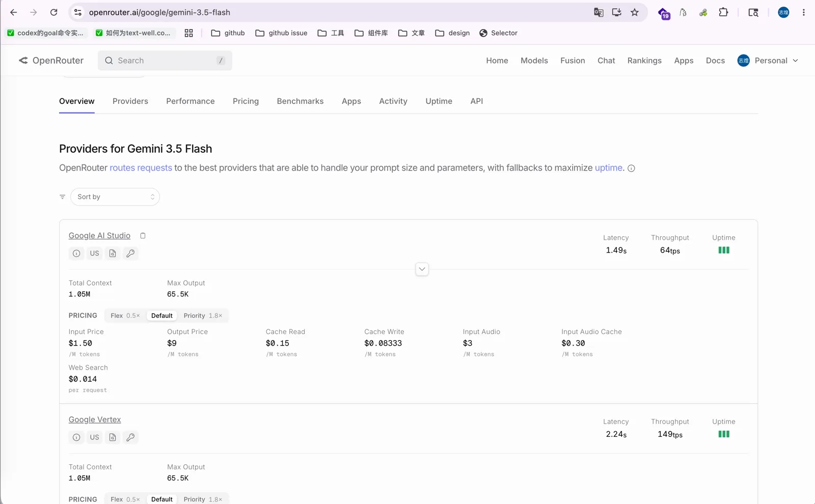Switch to the API tab
The width and height of the screenshot is (815, 504).
point(477,101)
